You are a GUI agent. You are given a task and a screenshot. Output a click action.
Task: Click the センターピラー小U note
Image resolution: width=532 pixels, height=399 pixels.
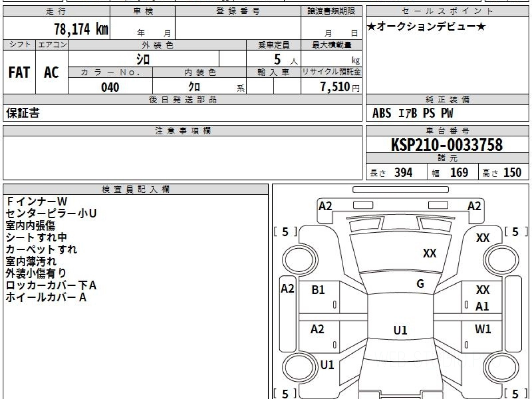click(x=51, y=214)
